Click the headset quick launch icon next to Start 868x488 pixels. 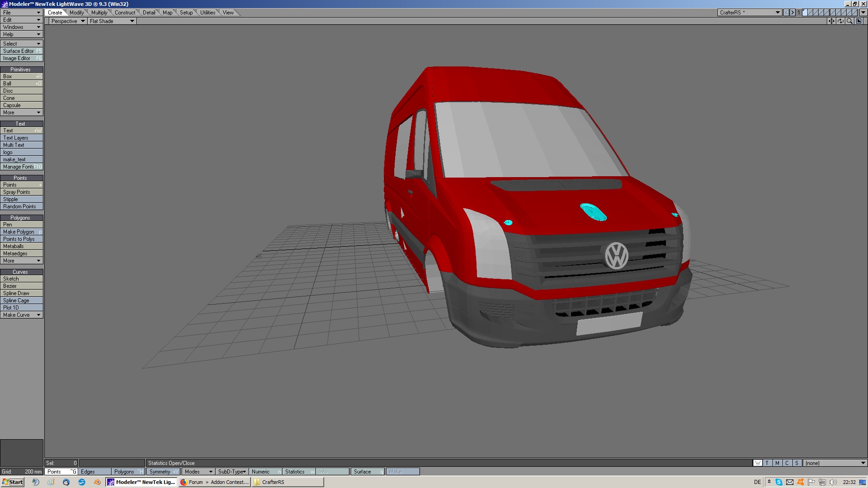click(35, 482)
